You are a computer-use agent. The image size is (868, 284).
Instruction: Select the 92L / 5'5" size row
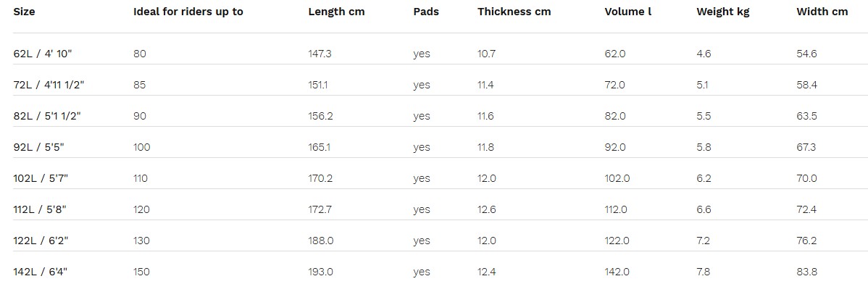pos(434,147)
